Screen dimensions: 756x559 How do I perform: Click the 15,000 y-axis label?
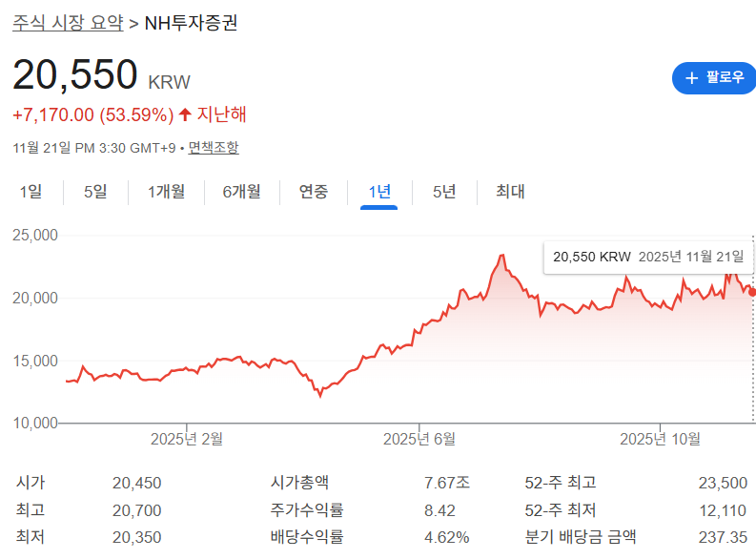coord(34,361)
